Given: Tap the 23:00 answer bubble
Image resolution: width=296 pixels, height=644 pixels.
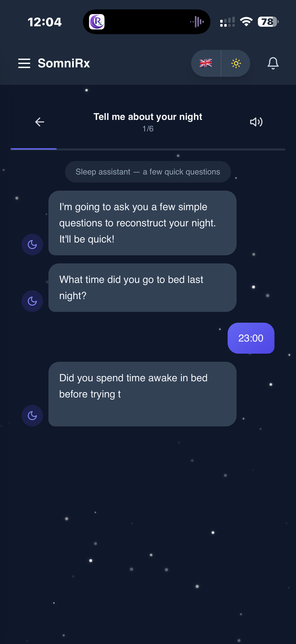Looking at the screenshot, I should (x=251, y=338).
